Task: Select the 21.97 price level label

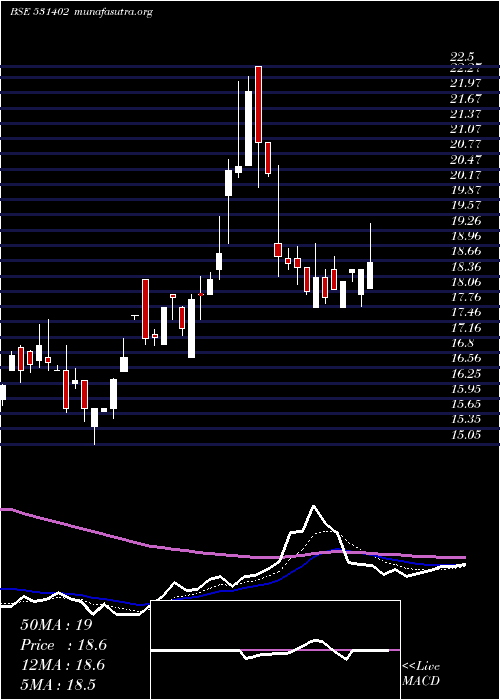Action: click(466, 83)
